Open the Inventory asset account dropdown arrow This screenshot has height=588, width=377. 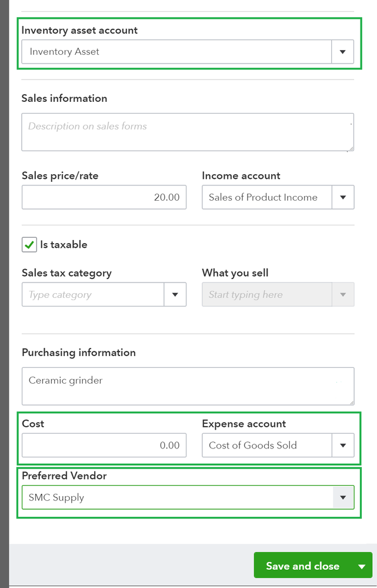click(x=342, y=52)
